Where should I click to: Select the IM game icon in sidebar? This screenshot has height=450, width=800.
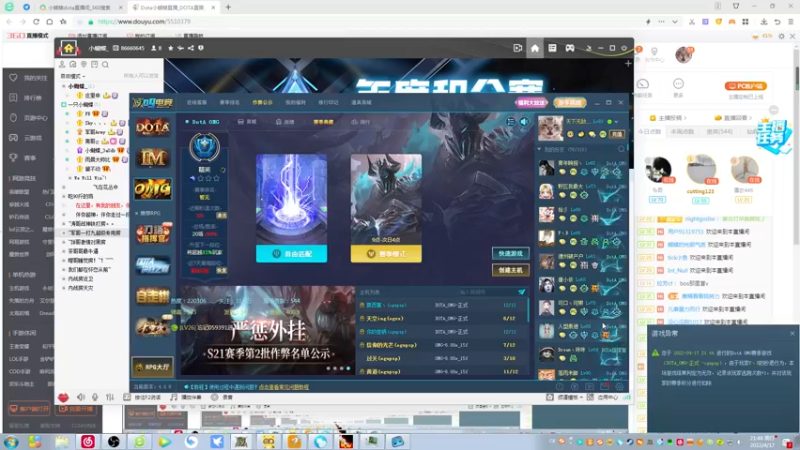coord(153,158)
